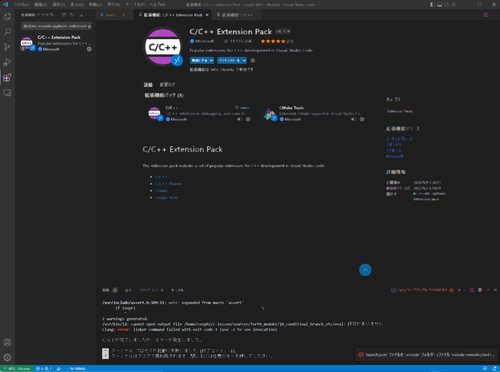
Task: Toggle the secondary side bar layout button
Action: pos(447,5)
